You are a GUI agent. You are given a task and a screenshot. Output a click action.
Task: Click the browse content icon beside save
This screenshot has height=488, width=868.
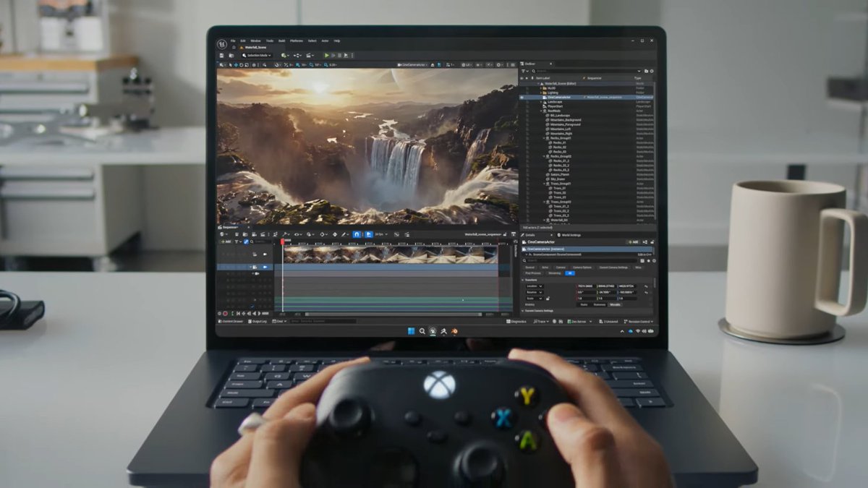pos(231,56)
